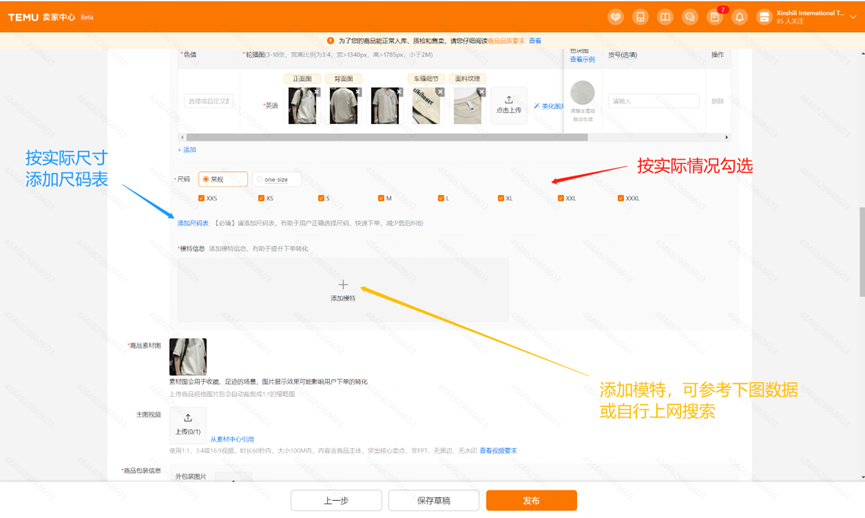Screen dimensions: 865x518
Task: Select the one-size radio option
Action: (276, 179)
